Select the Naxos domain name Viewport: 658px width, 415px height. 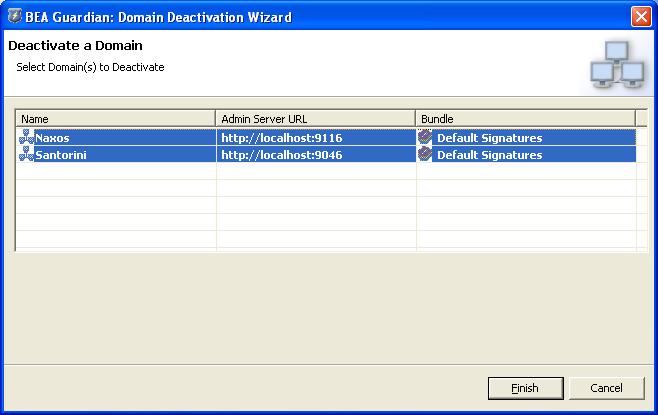point(52,138)
